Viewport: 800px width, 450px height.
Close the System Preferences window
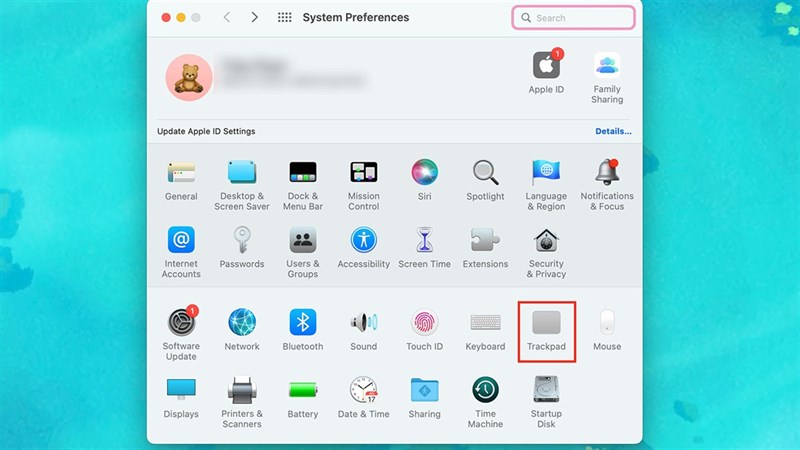point(166,17)
